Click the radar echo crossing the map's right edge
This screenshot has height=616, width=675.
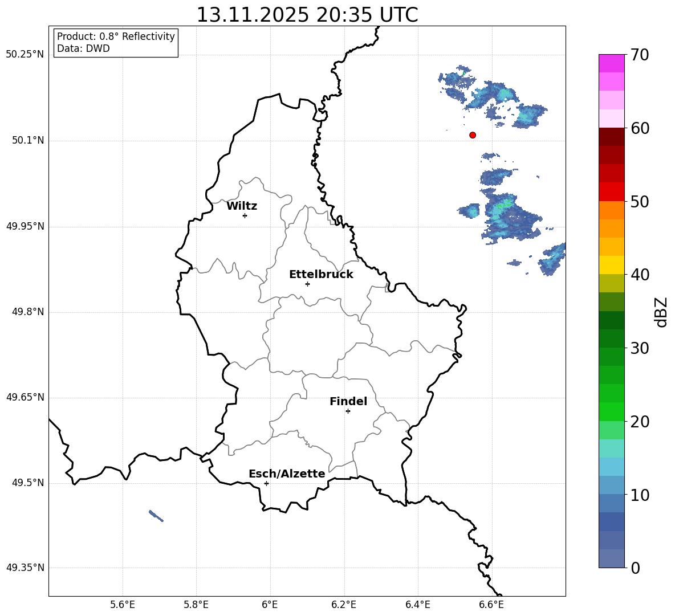(x=552, y=259)
